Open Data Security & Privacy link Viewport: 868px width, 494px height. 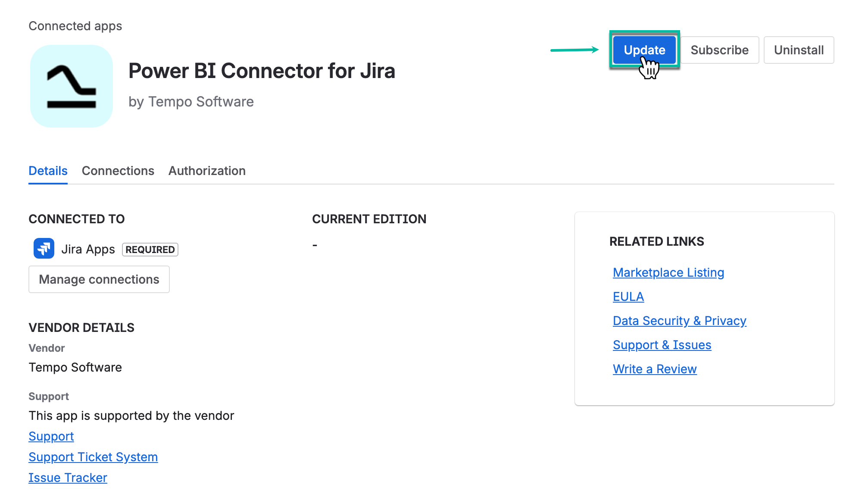pos(680,321)
